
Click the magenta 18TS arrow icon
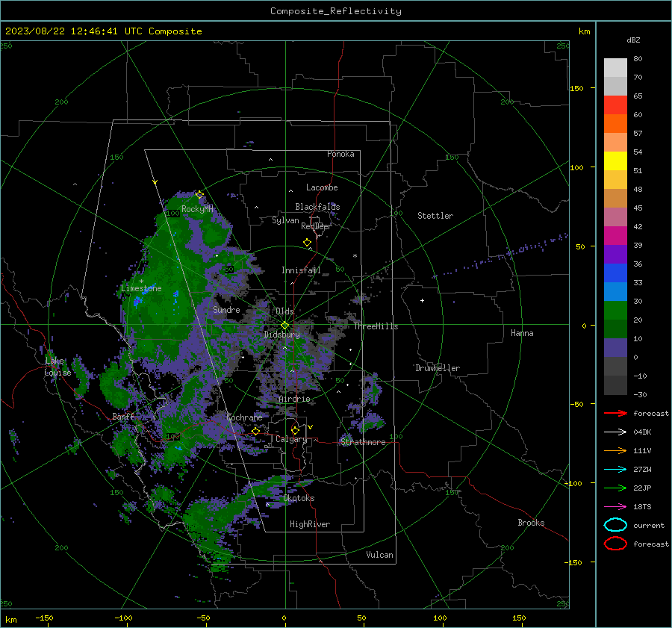[x=615, y=507]
